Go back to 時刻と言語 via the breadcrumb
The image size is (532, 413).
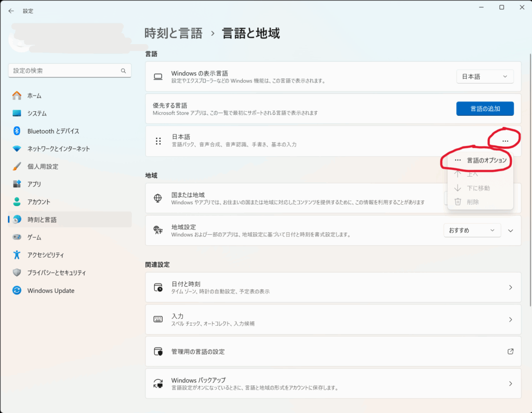[x=174, y=33]
